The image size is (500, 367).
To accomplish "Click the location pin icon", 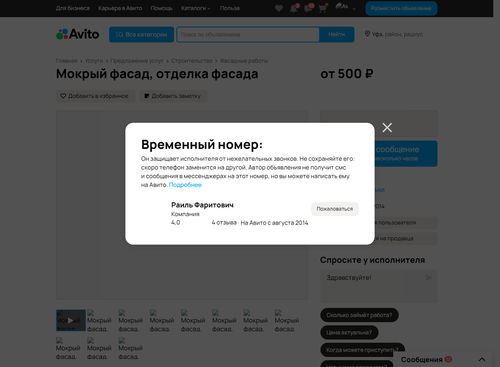I will pos(367,34).
